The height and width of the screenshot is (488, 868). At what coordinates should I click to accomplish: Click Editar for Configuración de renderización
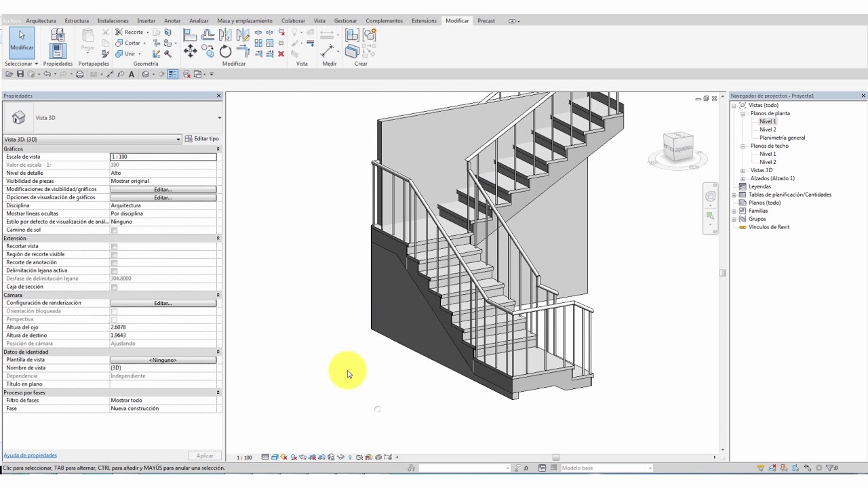pyautogui.click(x=163, y=304)
